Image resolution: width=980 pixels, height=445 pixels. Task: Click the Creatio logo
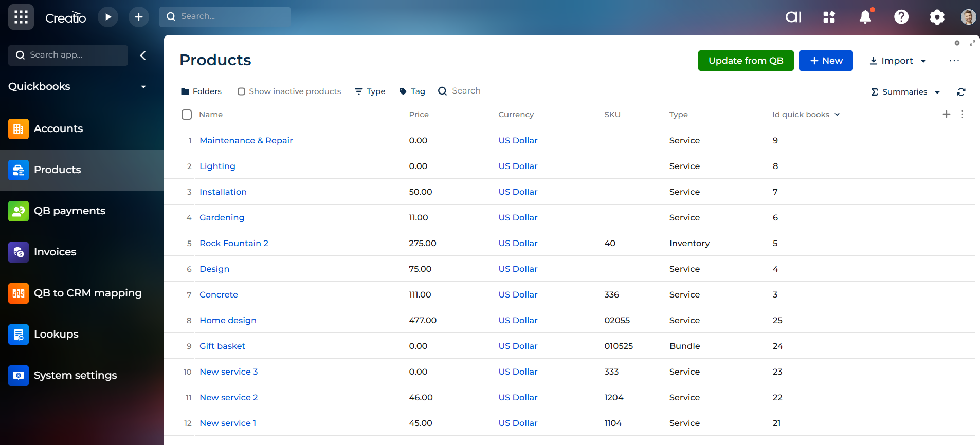pos(66,17)
